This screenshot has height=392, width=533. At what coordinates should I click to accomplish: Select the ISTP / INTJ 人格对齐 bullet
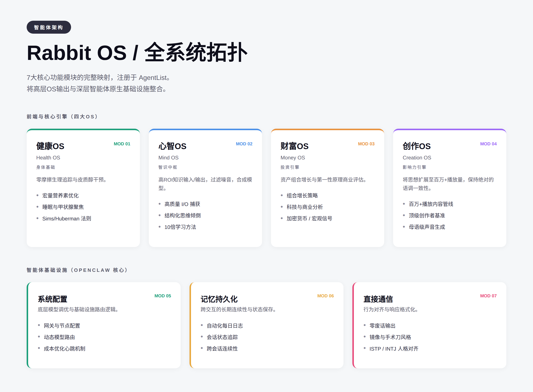click(394, 349)
